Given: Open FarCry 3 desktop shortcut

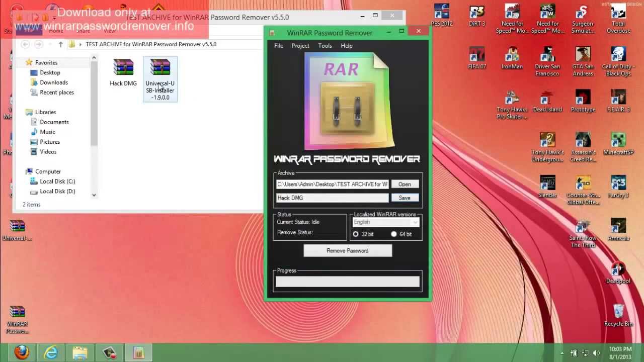Looking at the screenshot, I should (x=618, y=187).
